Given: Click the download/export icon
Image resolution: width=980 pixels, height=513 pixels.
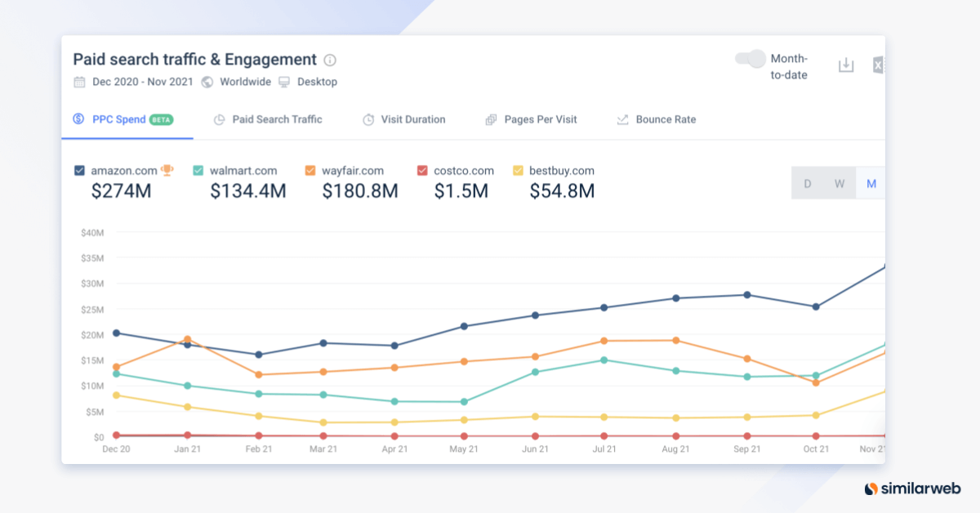Looking at the screenshot, I should coord(846,65).
